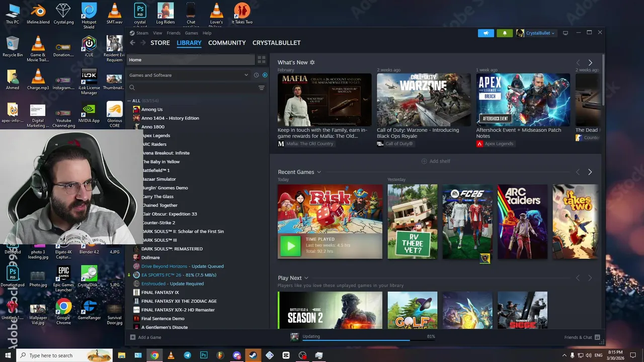This screenshot has width=644, height=362.
Task: Open VLC player from the taskbar
Action: [x=171, y=355]
